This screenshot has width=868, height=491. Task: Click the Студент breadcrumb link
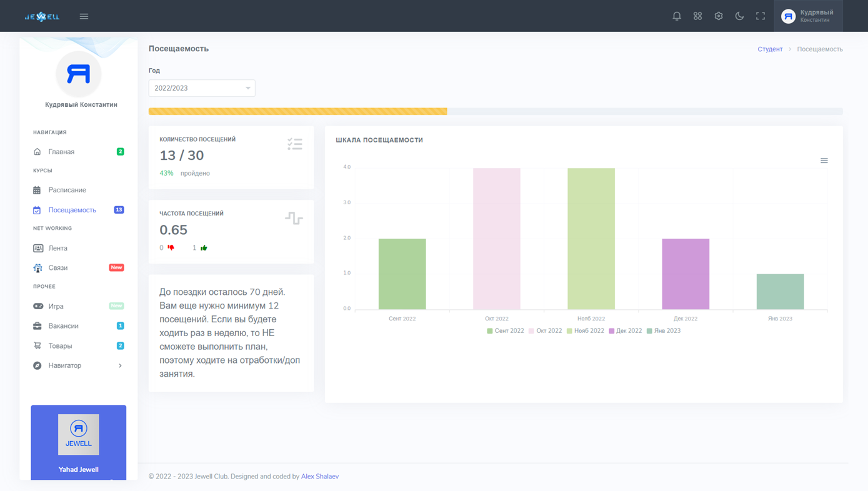click(x=770, y=49)
